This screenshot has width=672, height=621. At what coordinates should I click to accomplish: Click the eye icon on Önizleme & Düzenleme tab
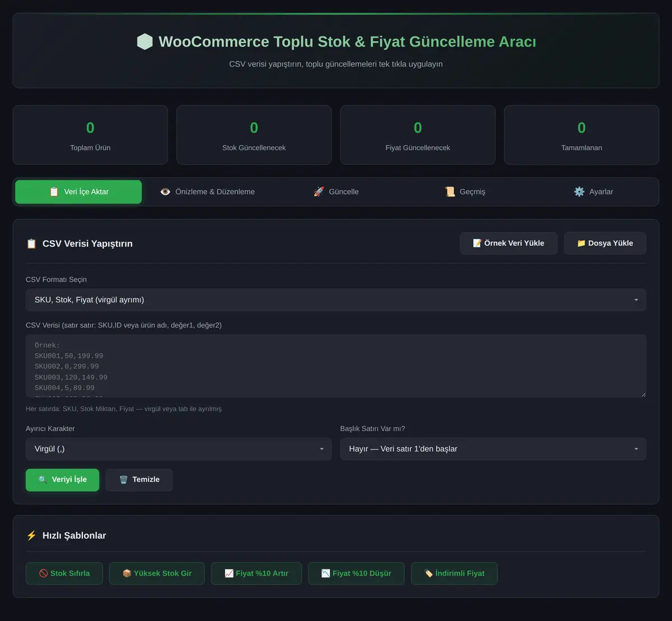coord(165,192)
